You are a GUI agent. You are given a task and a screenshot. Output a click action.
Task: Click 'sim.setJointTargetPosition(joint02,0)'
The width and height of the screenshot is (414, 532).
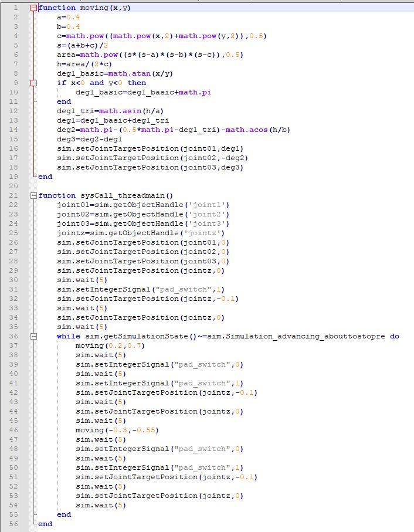[x=143, y=252]
